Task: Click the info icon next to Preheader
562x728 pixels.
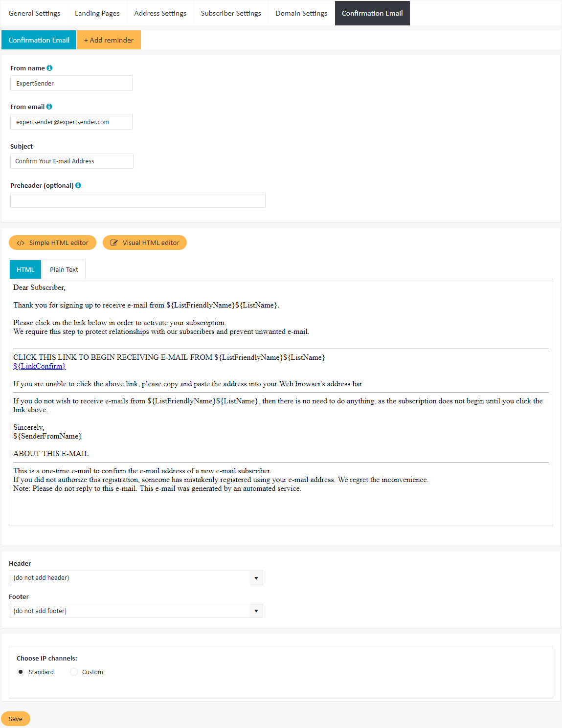Action: click(78, 185)
